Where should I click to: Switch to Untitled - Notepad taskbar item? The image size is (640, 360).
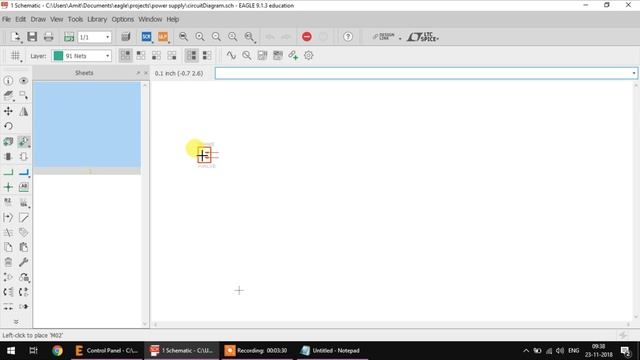pyautogui.click(x=331, y=351)
